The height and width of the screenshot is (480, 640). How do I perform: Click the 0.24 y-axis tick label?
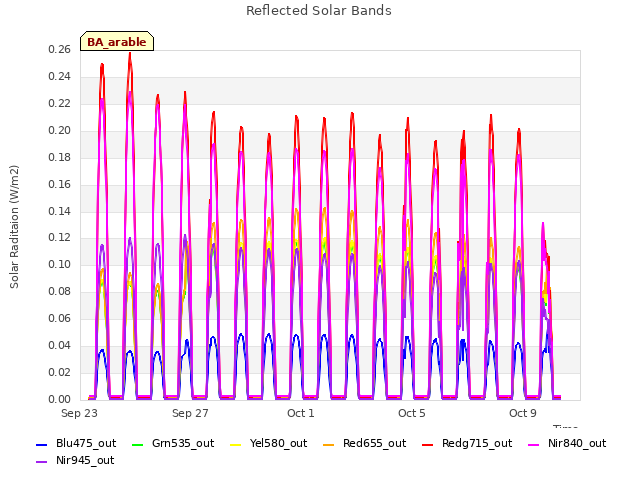(x=59, y=77)
